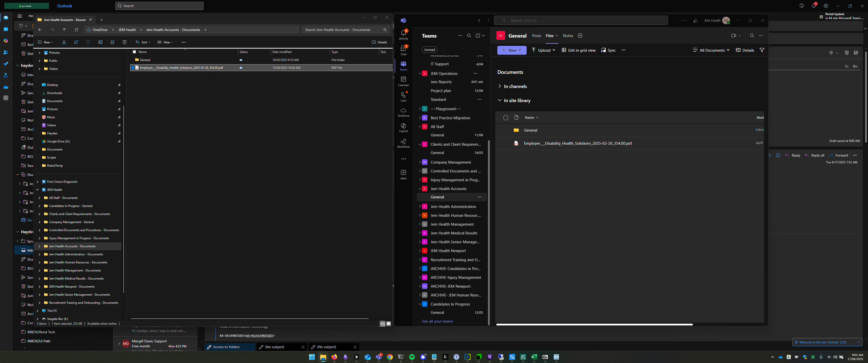The image size is (868, 363).
Task: Click the Teams Search (Ctrl+E) field
Action: pyautogui.click(x=581, y=20)
